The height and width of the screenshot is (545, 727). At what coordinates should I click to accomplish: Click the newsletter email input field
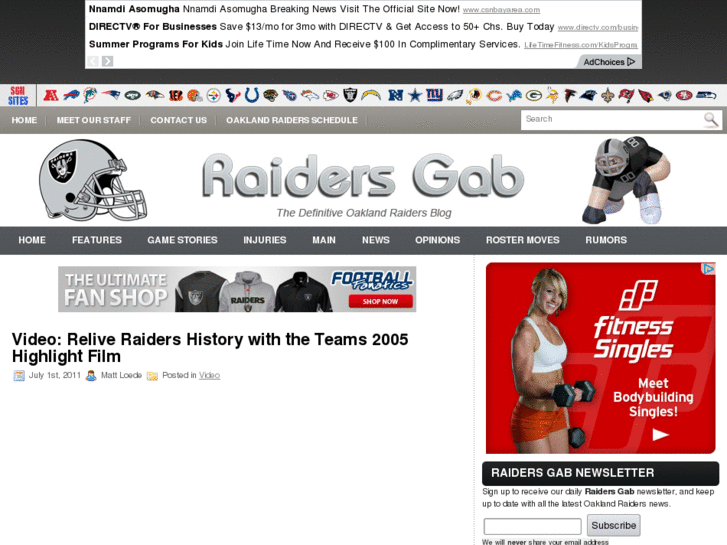(x=532, y=526)
